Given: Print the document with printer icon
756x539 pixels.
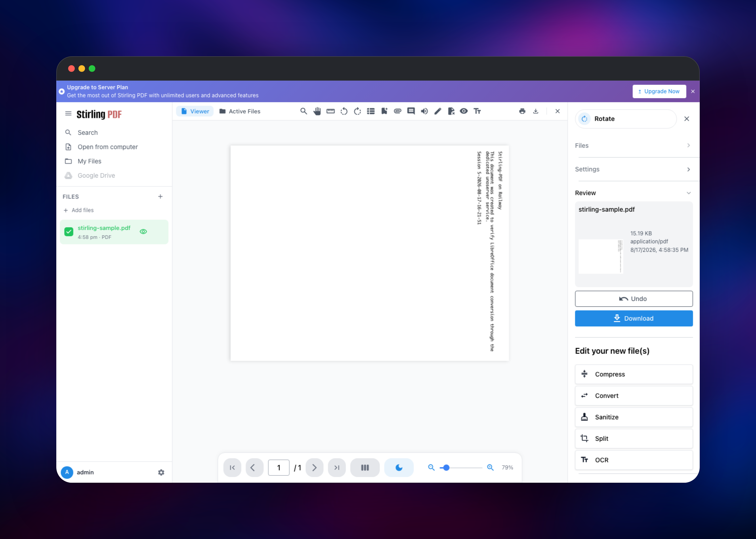Looking at the screenshot, I should tap(522, 111).
